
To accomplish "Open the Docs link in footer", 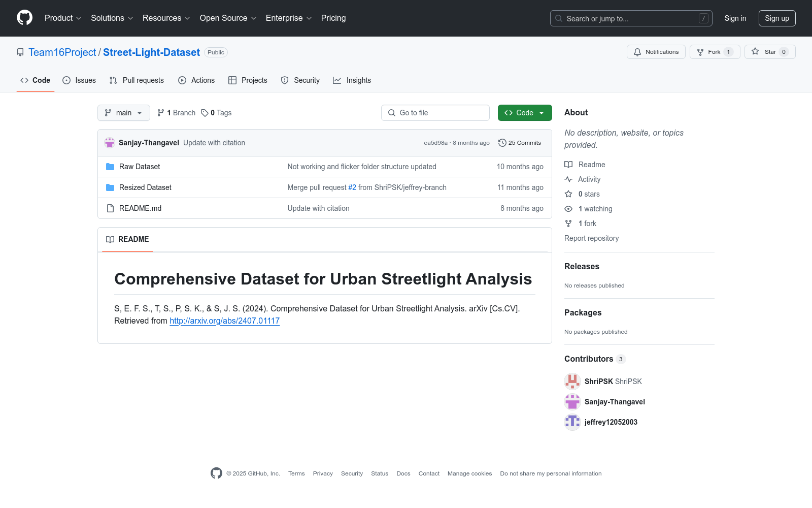I will pos(403,473).
